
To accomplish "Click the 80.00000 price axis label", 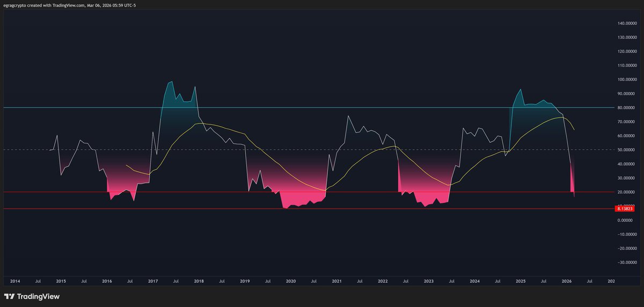I will (627, 108).
